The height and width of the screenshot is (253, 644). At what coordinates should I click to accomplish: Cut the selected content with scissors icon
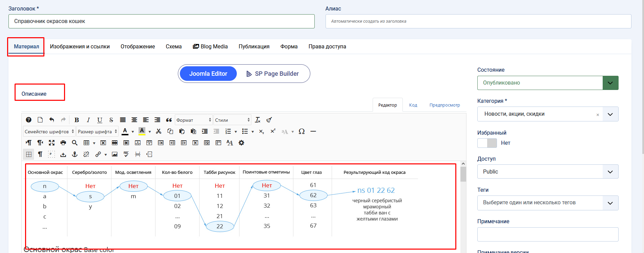[159, 131]
